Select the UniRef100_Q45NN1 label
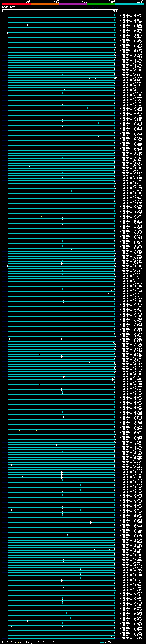Viewport: 146px width, 644px height. coord(131,95)
